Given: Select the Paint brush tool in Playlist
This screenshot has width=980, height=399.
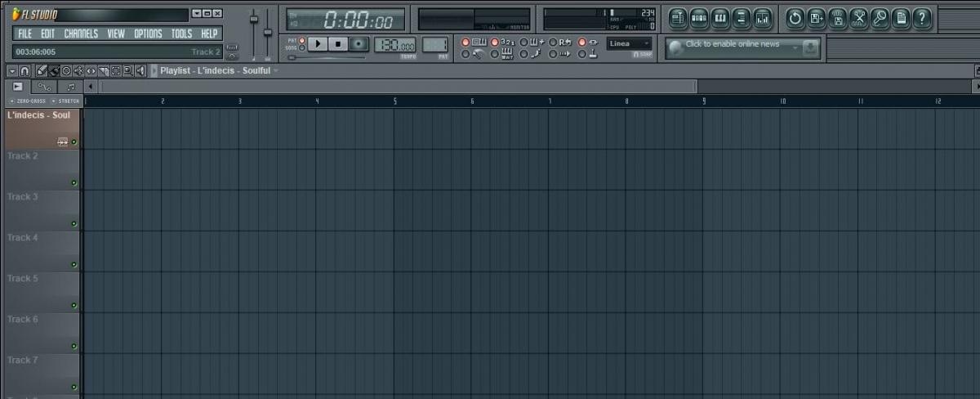Looking at the screenshot, I should coord(54,71).
